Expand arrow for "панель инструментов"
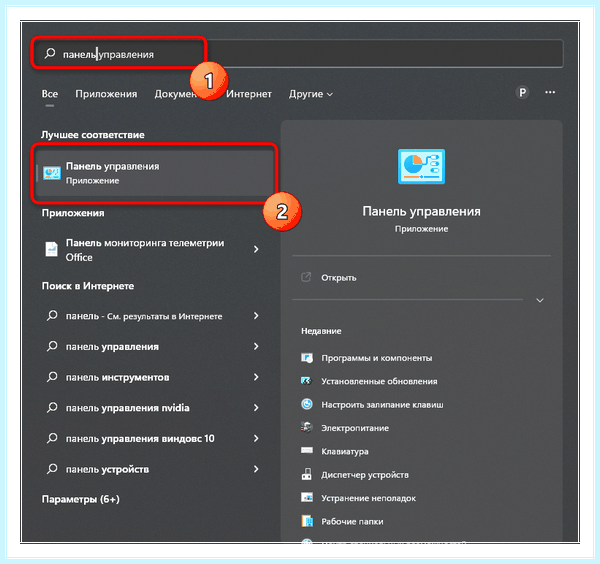 256,377
